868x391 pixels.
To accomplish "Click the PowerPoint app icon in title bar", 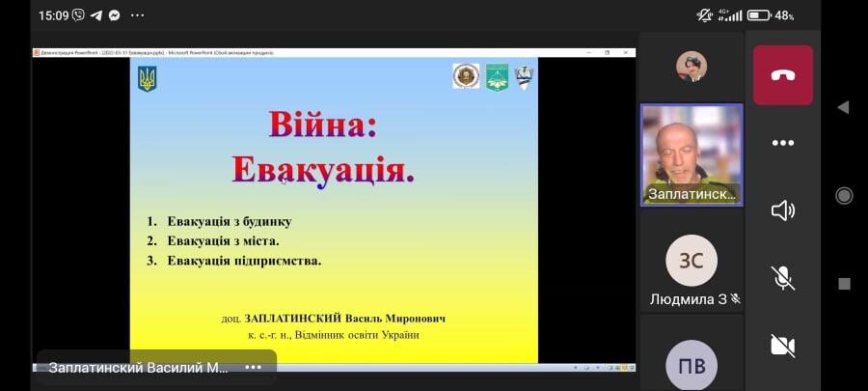I will [x=37, y=52].
